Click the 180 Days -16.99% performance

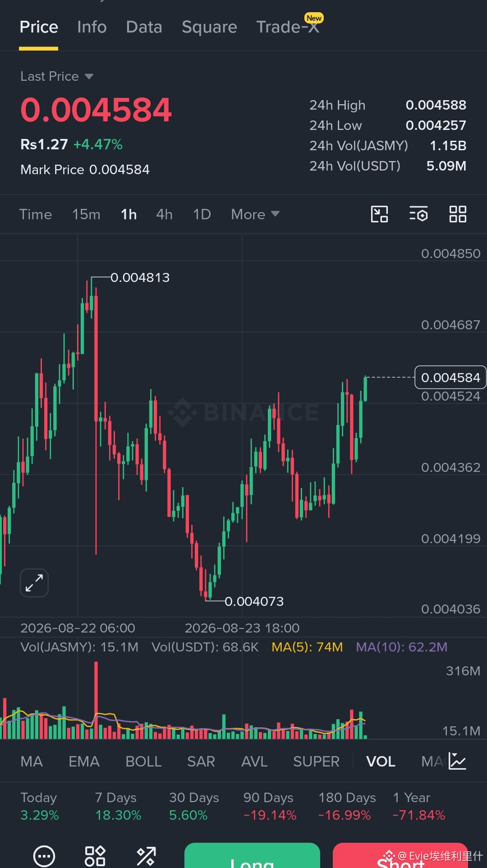coord(347,806)
